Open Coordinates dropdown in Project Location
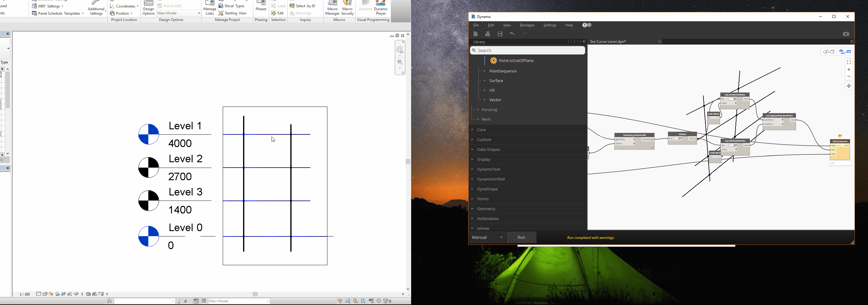868x305 pixels. [124, 6]
